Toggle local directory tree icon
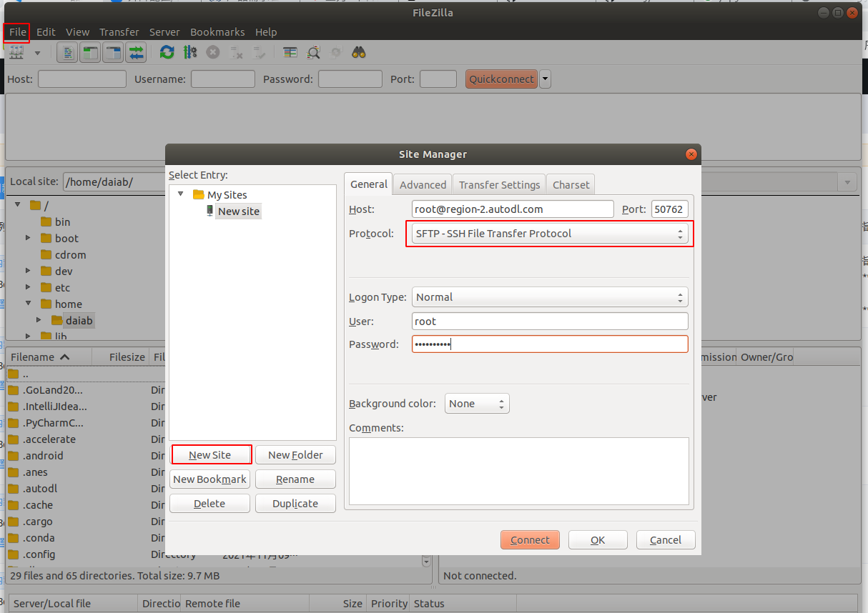 point(90,53)
